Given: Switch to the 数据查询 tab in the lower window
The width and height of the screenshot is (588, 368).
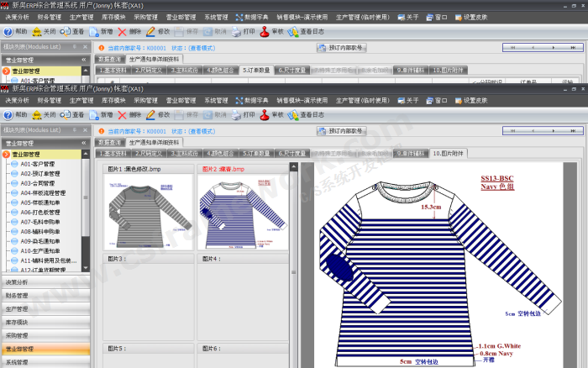Looking at the screenshot, I should click(109, 143).
